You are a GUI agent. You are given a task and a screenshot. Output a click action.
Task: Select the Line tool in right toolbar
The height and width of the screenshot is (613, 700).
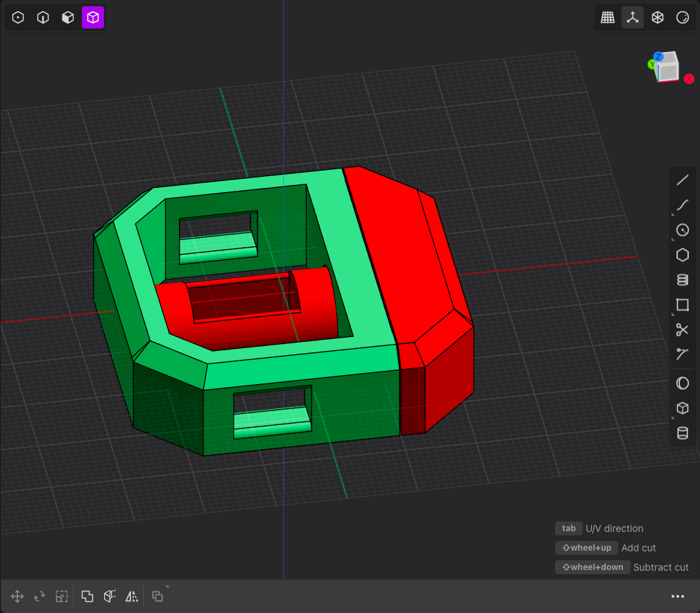click(683, 180)
